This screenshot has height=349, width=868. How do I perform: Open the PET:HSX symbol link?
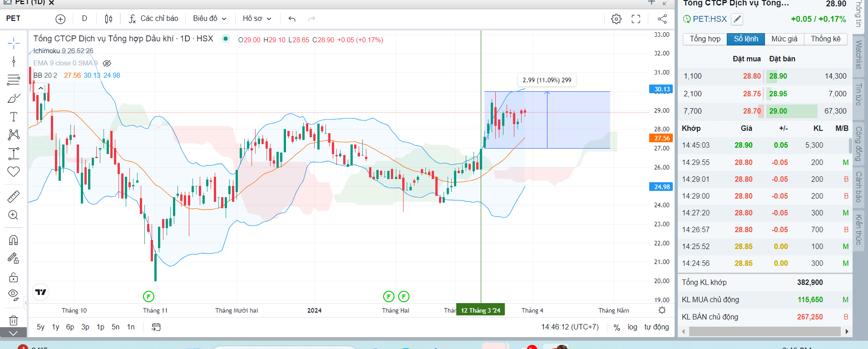coord(710,19)
